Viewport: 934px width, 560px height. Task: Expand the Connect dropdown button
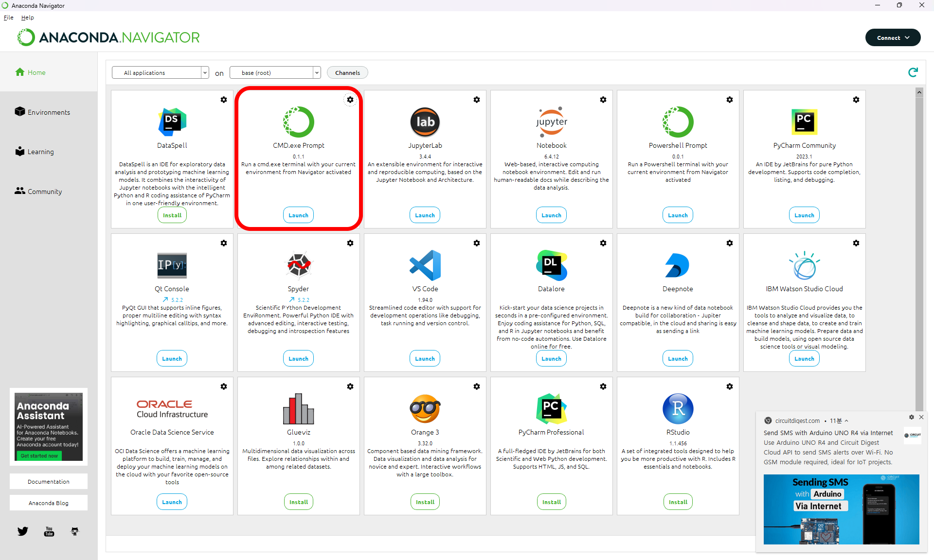[893, 37]
